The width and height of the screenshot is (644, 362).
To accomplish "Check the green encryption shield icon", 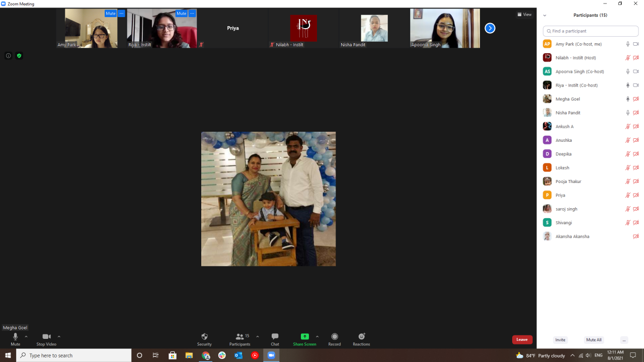I will coord(19,56).
